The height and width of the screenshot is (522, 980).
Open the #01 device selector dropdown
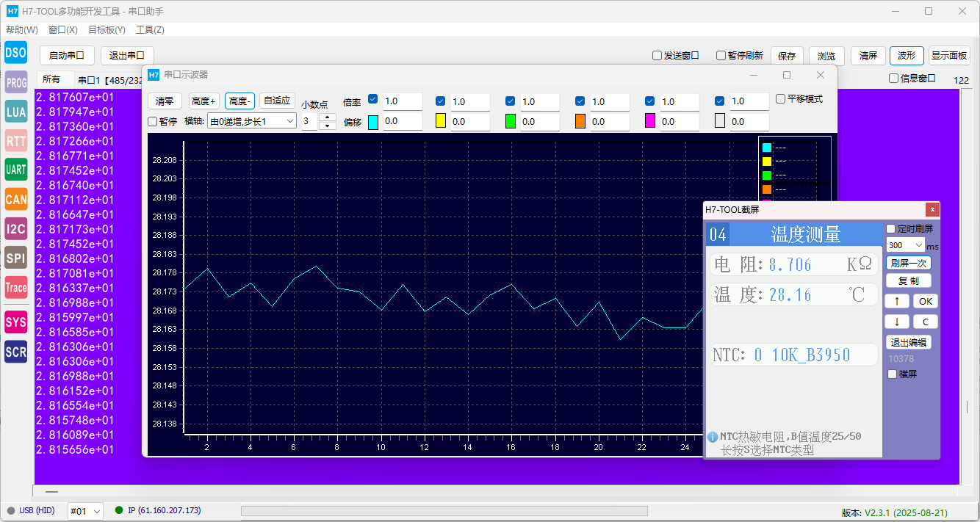pos(85,511)
